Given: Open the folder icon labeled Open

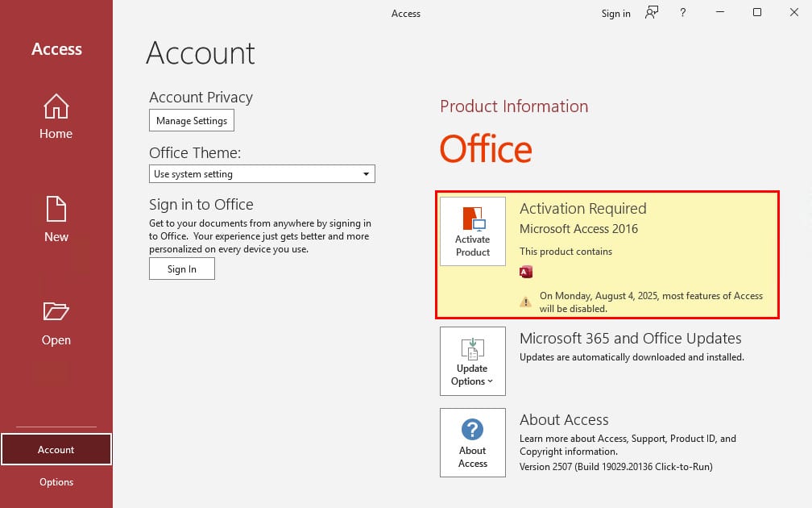Looking at the screenshot, I should click(x=56, y=311).
